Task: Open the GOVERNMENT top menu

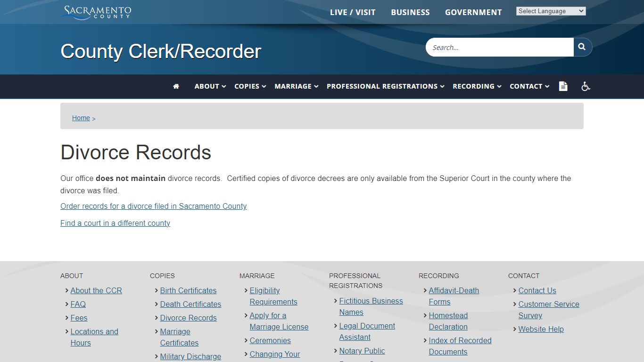Action: (473, 12)
